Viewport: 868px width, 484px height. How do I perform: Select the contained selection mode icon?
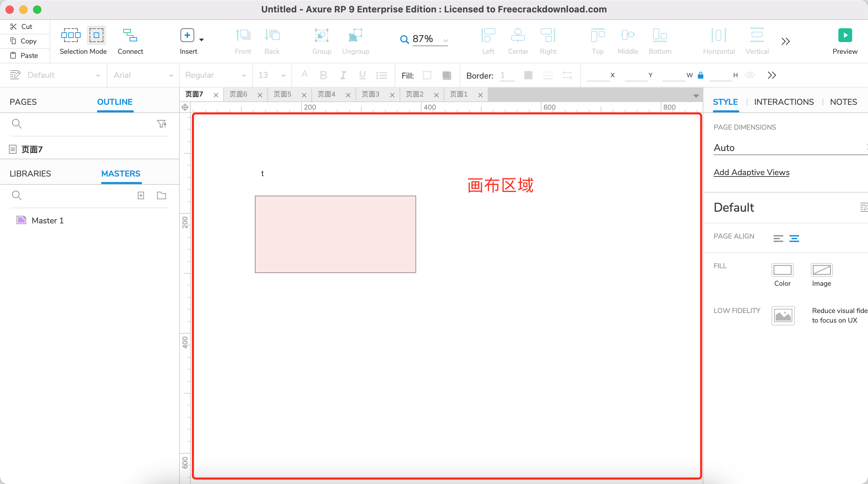coord(96,35)
